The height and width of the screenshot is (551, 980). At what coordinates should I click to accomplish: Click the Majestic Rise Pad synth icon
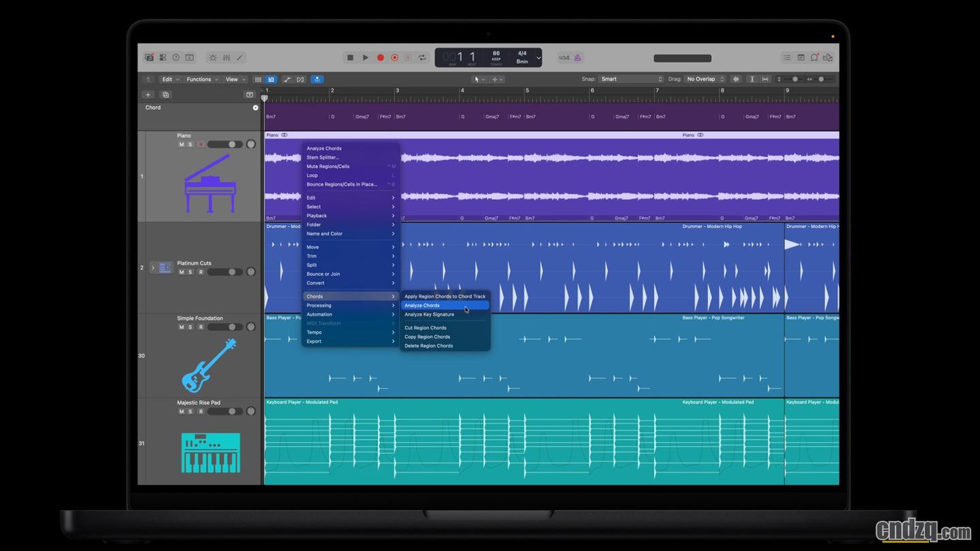coord(210,452)
